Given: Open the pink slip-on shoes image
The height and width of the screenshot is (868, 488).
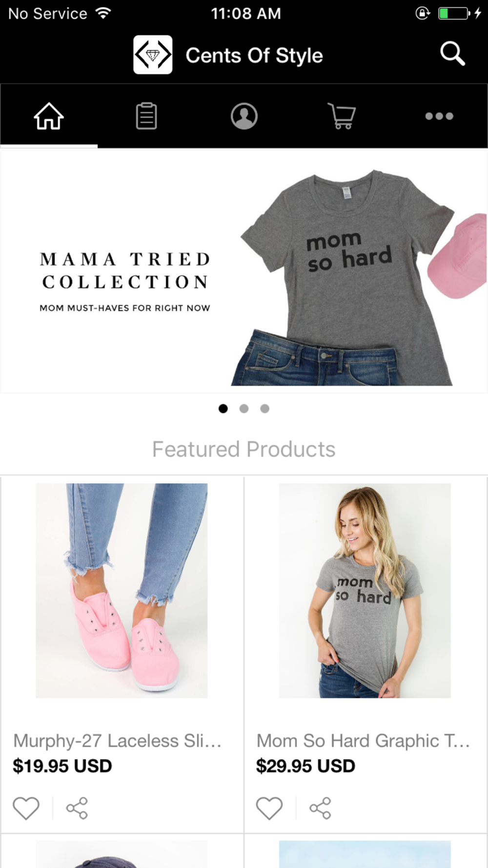Looking at the screenshot, I should [x=122, y=591].
